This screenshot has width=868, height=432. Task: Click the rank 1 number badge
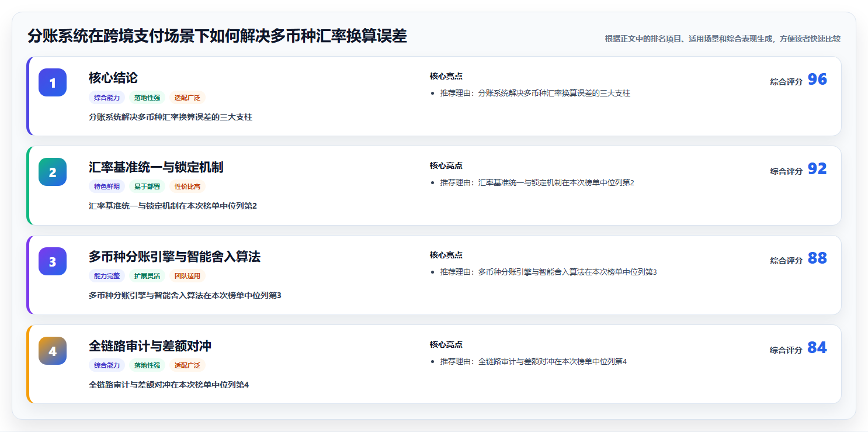click(53, 82)
